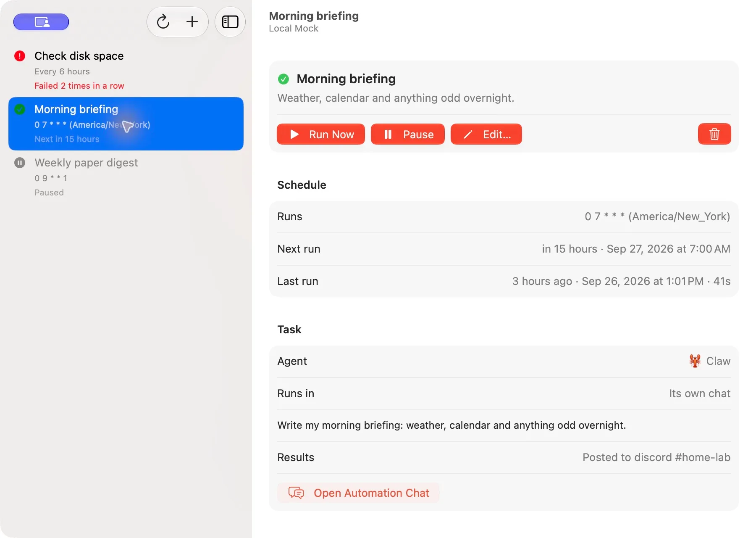Click green check icon in Morning briefing header
This screenshot has height=538, width=756.
(x=283, y=79)
